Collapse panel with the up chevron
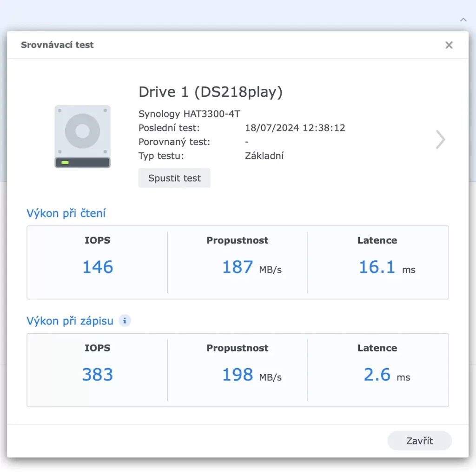476x476 pixels. [x=463, y=20]
